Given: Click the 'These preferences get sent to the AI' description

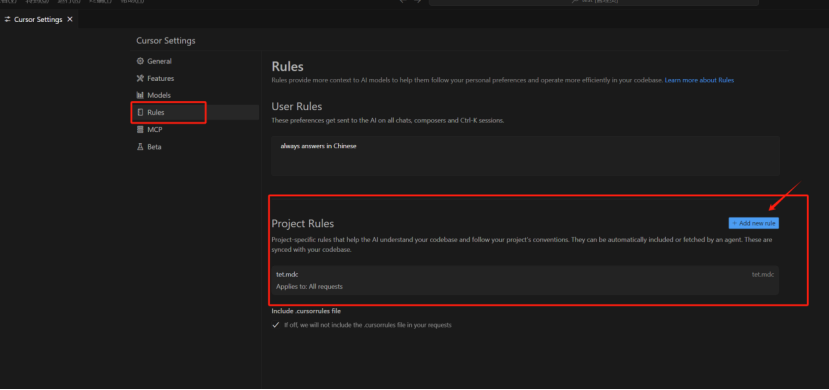Looking at the screenshot, I should point(388,120).
